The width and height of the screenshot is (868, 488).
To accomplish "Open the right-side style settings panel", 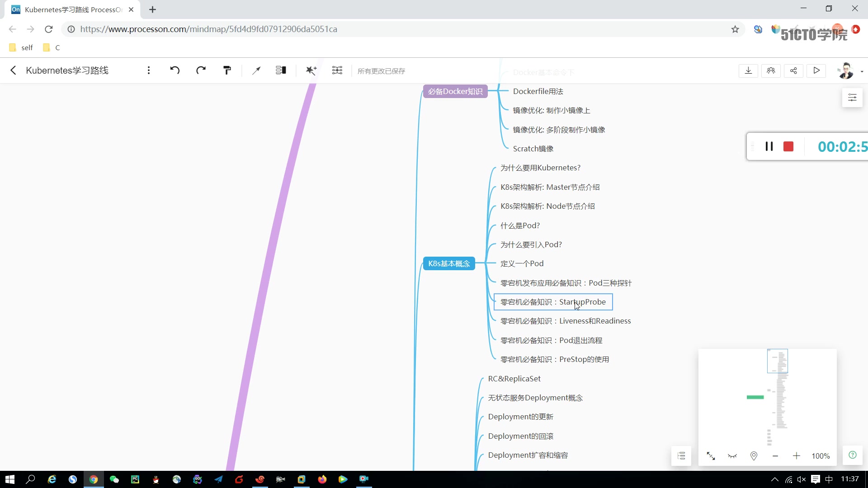I will pyautogui.click(x=852, y=98).
